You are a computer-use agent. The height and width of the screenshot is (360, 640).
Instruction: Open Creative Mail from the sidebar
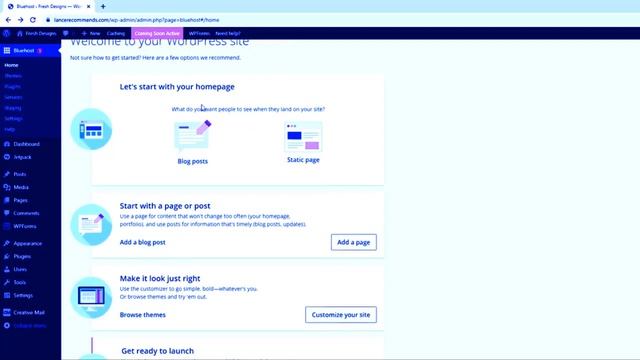[29, 313]
